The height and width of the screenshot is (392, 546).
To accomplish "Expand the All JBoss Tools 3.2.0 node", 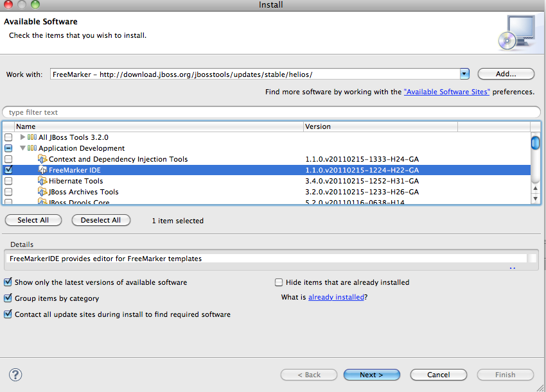I will point(22,137).
